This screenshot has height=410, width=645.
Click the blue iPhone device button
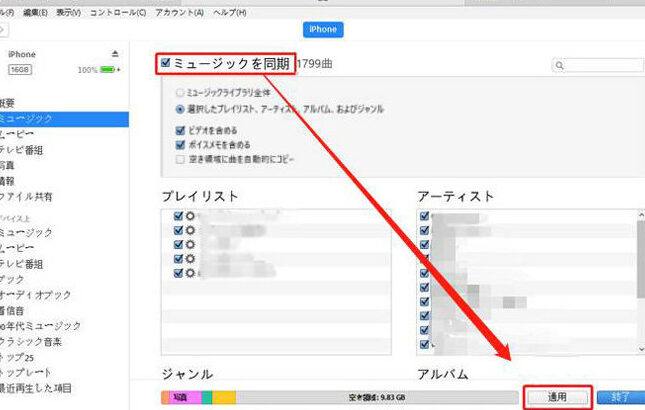pyautogui.click(x=322, y=30)
